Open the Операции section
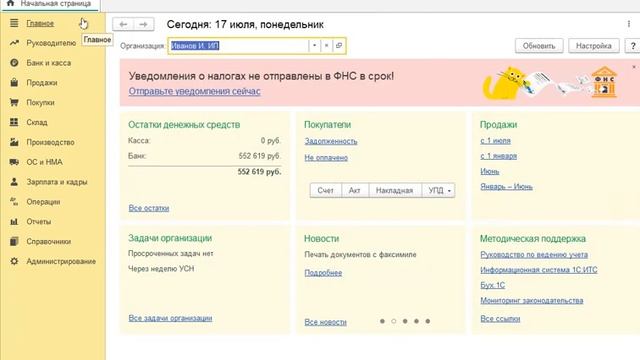 43,202
